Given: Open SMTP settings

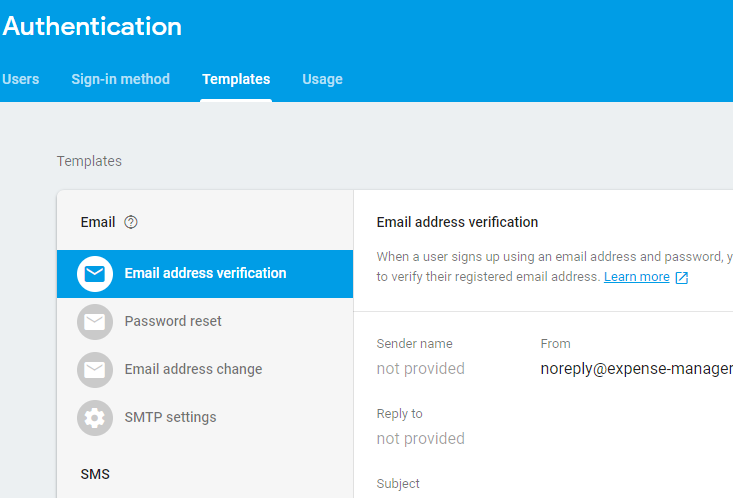Looking at the screenshot, I should (205, 418).
